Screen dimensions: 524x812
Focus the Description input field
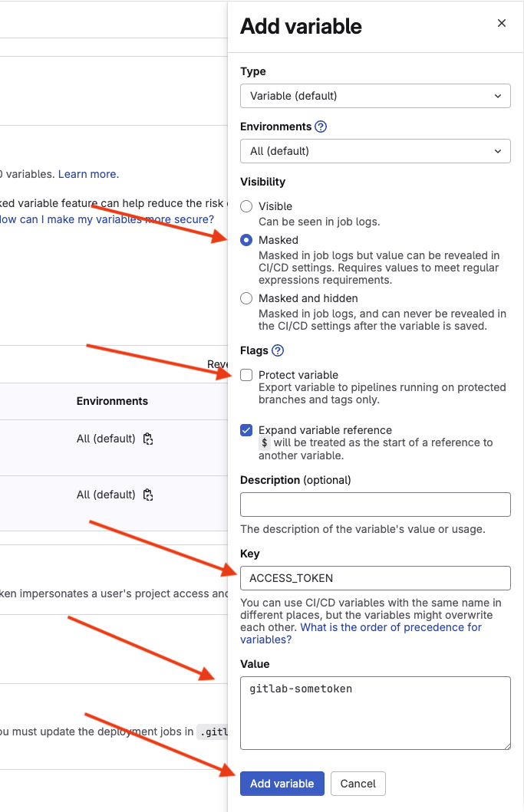375,505
